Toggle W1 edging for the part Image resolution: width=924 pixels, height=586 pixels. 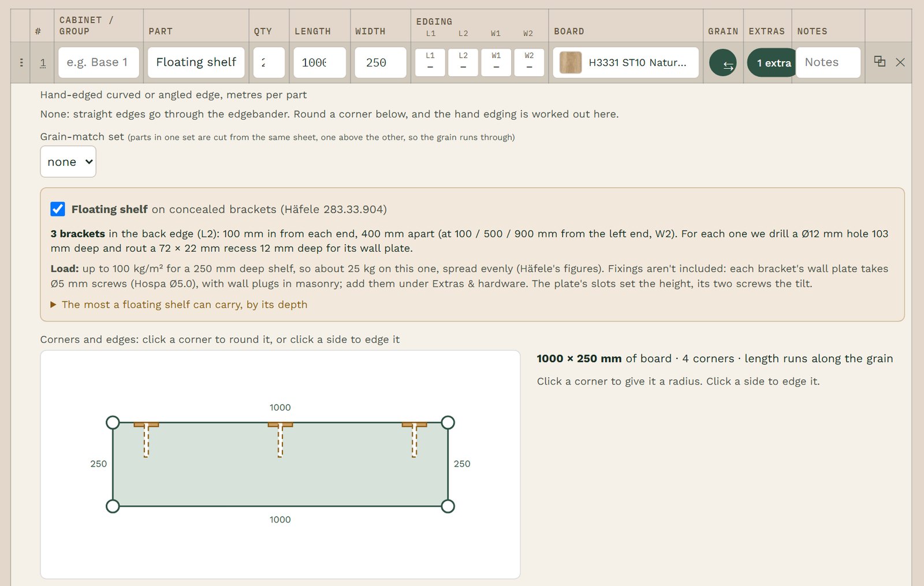click(x=496, y=62)
